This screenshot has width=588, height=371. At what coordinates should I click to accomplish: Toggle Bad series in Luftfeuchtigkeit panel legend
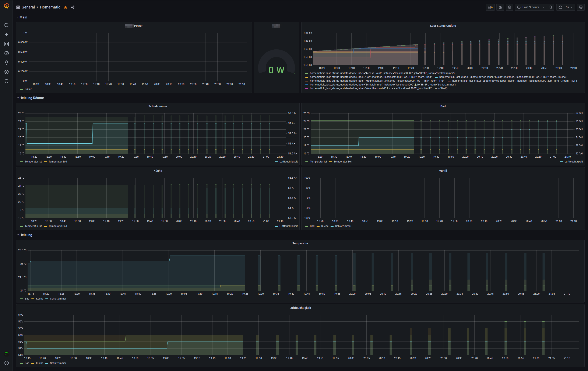pyautogui.click(x=27, y=363)
